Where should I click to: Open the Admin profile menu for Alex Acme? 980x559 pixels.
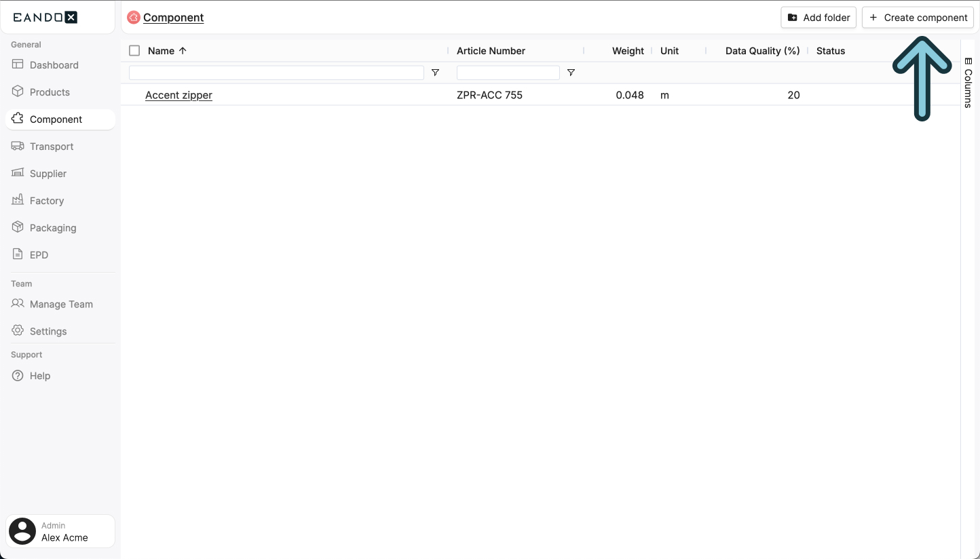click(x=60, y=531)
